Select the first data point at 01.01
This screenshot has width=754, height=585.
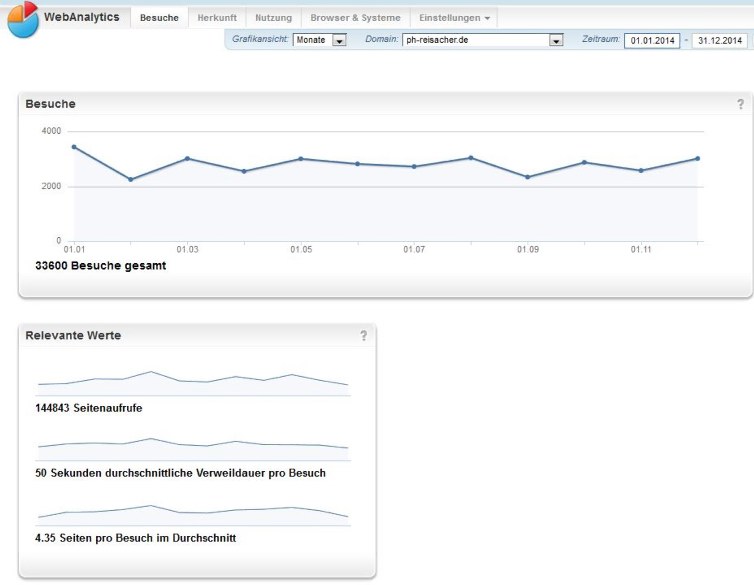tap(74, 147)
